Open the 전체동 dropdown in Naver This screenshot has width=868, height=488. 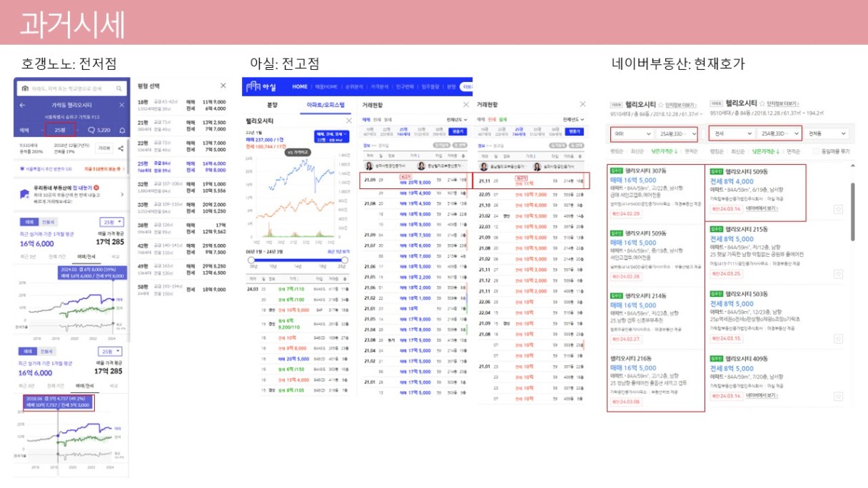(x=827, y=133)
